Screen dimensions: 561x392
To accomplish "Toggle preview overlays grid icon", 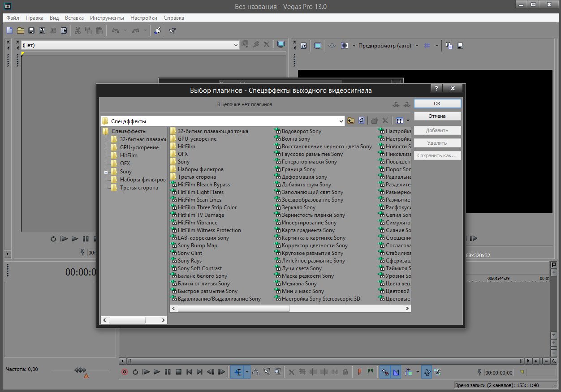I will [x=427, y=46].
